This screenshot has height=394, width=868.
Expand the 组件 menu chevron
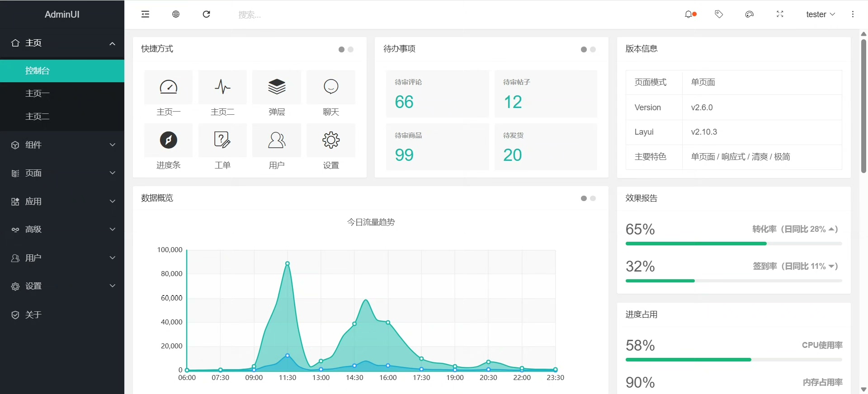point(113,145)
